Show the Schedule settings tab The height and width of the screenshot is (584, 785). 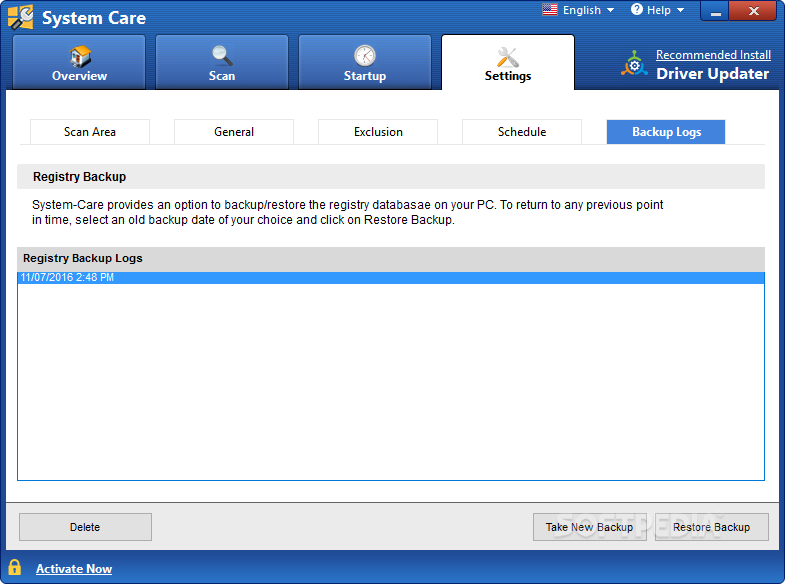click(x=522, y=132)
